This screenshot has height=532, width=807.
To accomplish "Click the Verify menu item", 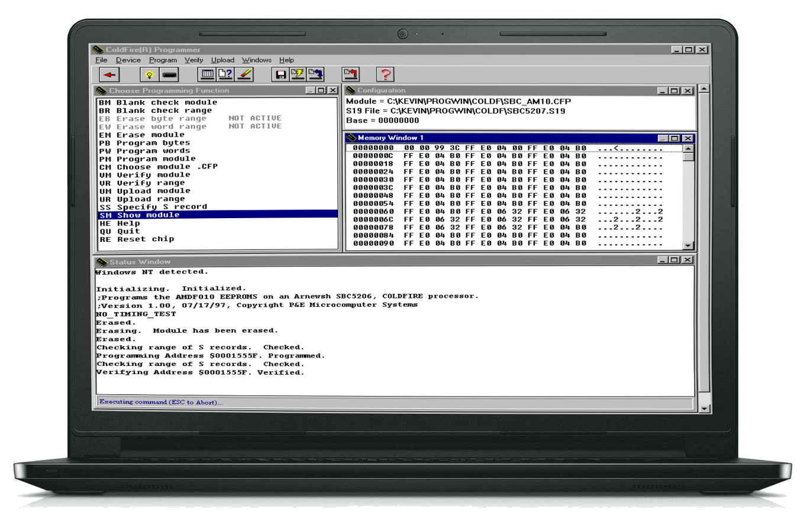I will coord(193,60).
